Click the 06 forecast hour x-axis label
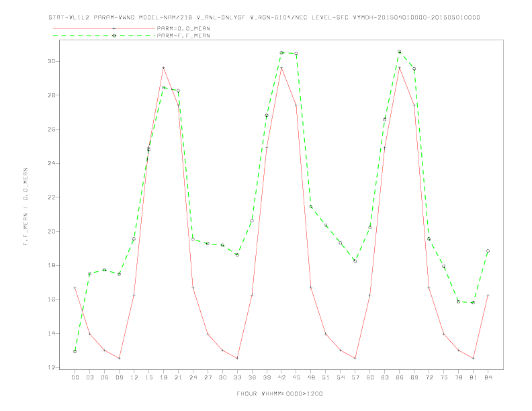 coord(105,377)
